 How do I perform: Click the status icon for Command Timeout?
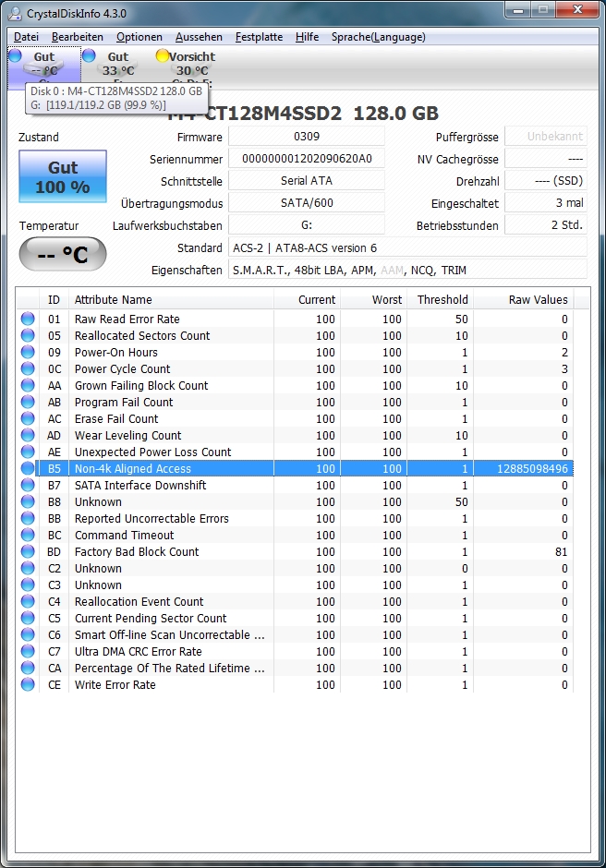click(28, 535)
